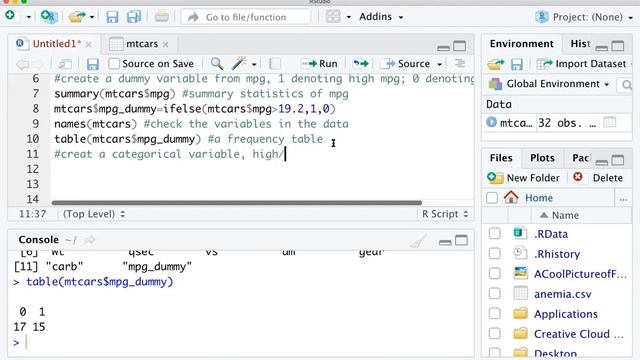Click the Show in new window icon

[x=64, y=64]
